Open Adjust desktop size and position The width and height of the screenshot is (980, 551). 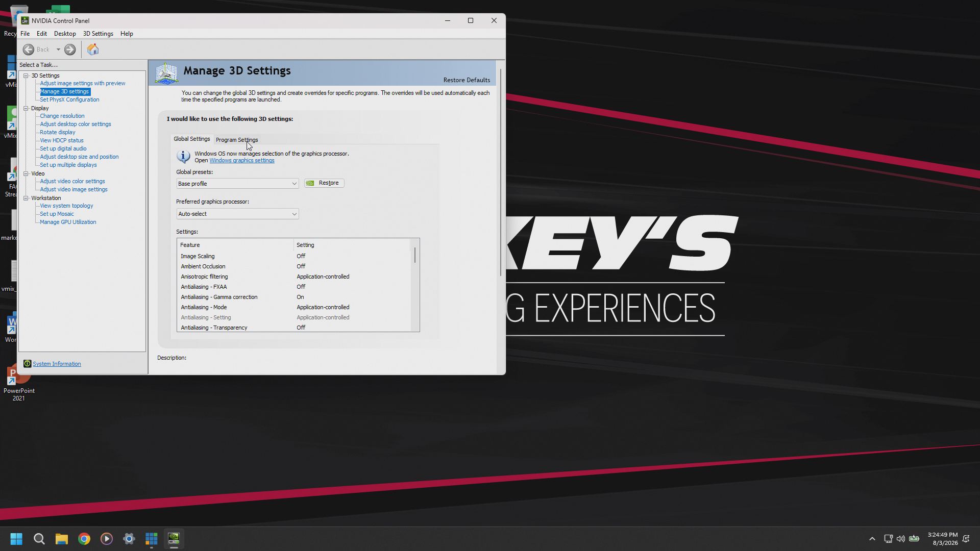(x=79, y=157)
